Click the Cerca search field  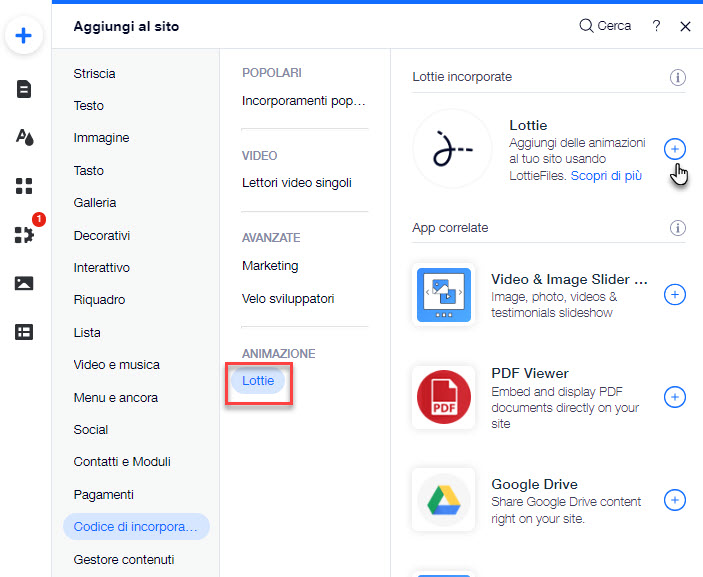605,26
